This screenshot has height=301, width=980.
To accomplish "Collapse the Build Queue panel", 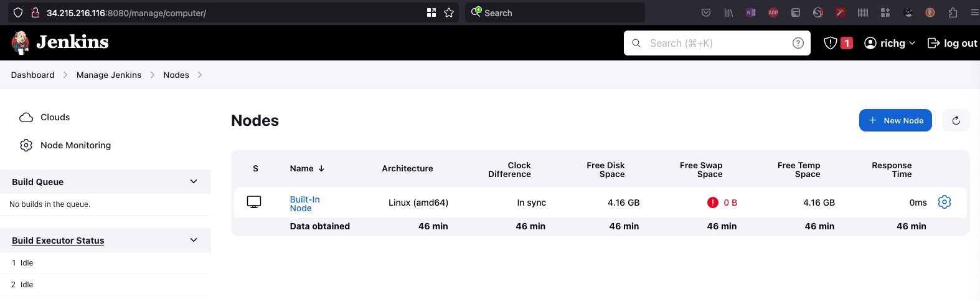I will click(x=194, y=181).
